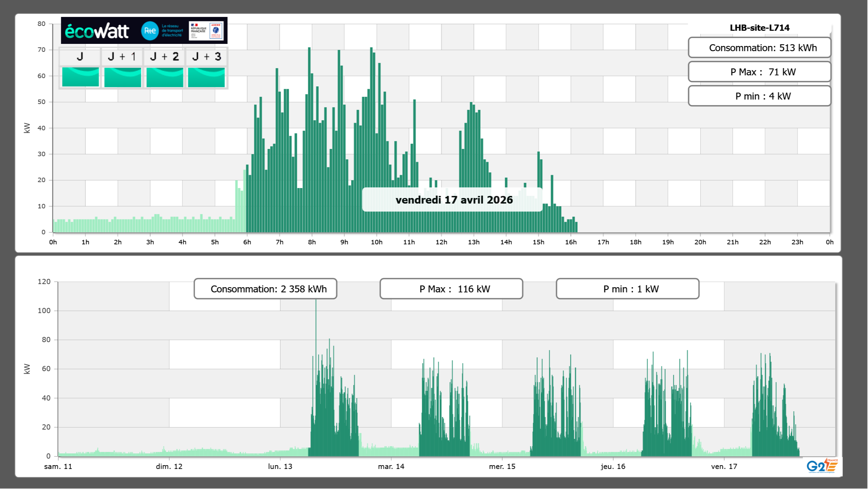This screenshot has width=868, height=489.
Task: Click the green signal icon under J + 3
Action: (206, 77)
